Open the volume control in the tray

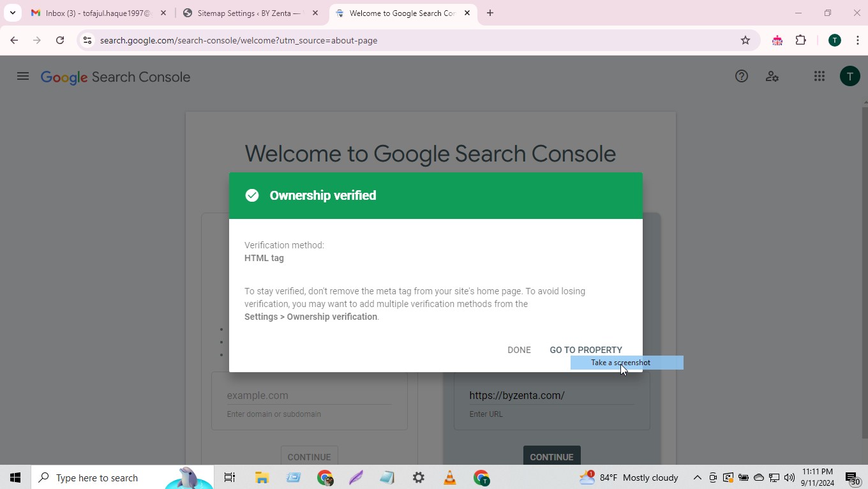[x=789, y=478]
